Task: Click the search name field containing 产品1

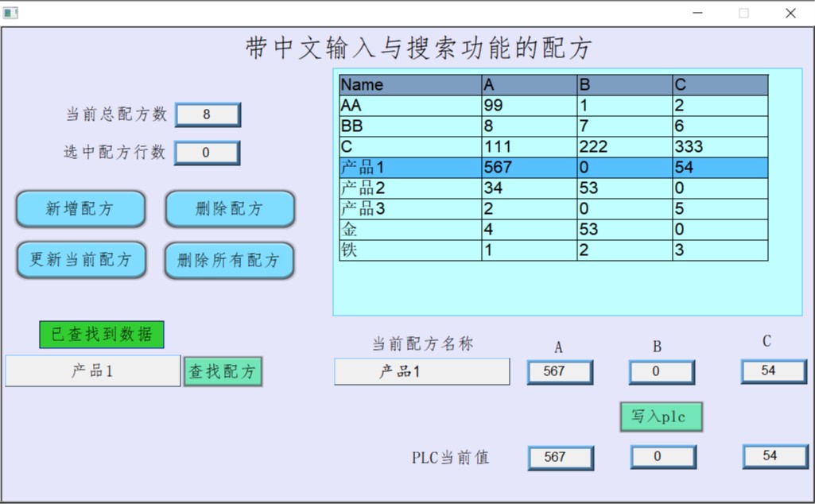Action: point(93,371)
